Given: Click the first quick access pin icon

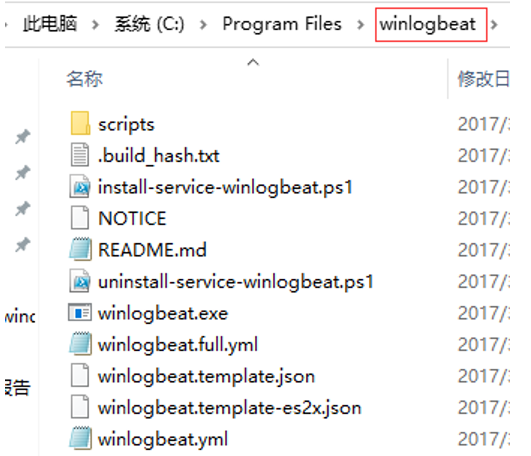Looking at the screenshot, I should click(23, 137).
